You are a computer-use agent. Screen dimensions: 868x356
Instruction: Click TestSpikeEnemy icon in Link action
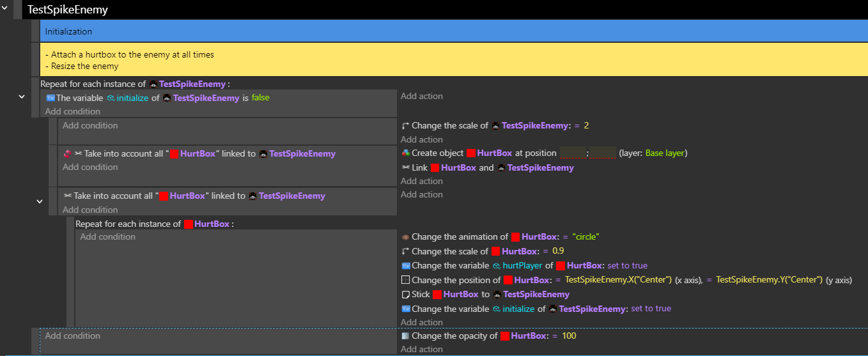[x=501, y=168]
